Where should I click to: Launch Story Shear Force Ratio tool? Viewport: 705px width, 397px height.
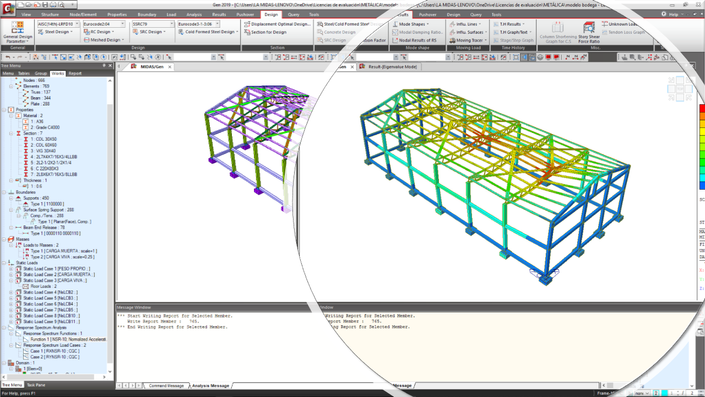tap(589, 32)
